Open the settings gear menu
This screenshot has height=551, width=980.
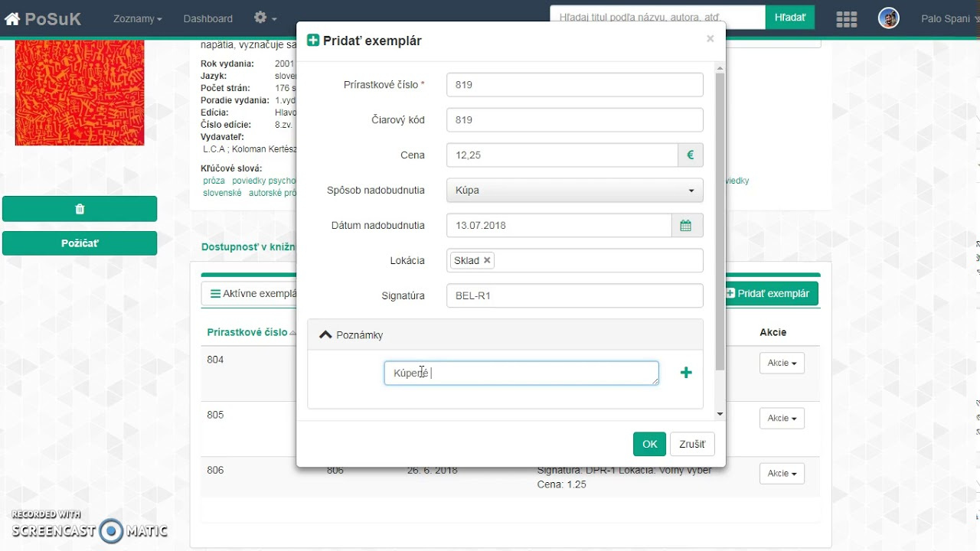[x=264, y=18]
